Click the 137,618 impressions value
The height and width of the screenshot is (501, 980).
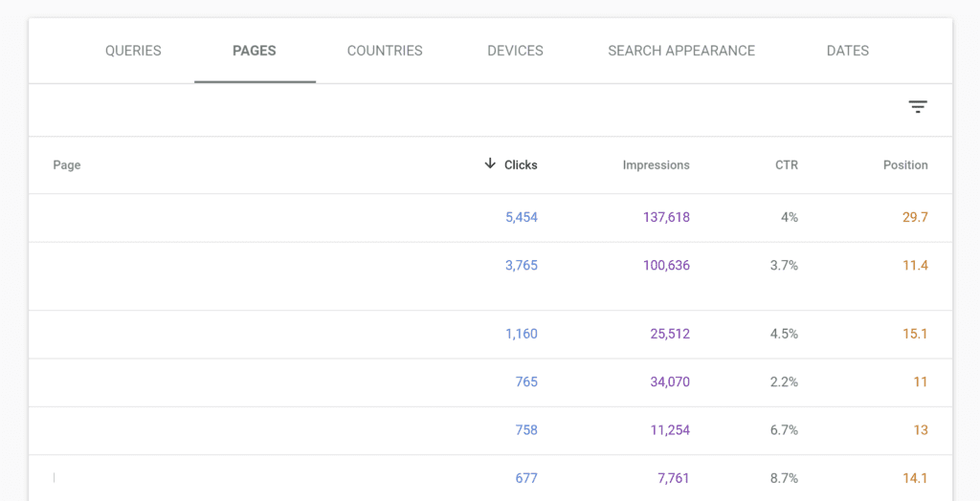click(x=666, y=217)
